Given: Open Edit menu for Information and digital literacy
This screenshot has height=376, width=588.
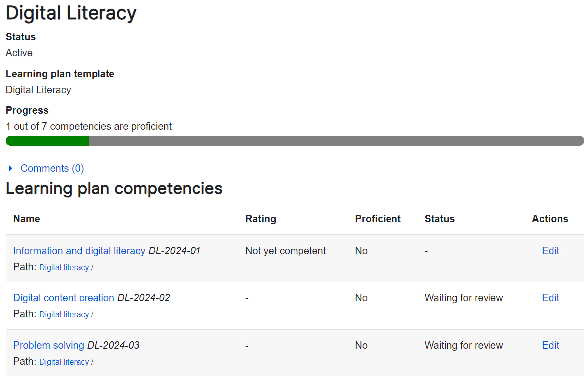Looking at the screenshot, I should click(550, 251).
